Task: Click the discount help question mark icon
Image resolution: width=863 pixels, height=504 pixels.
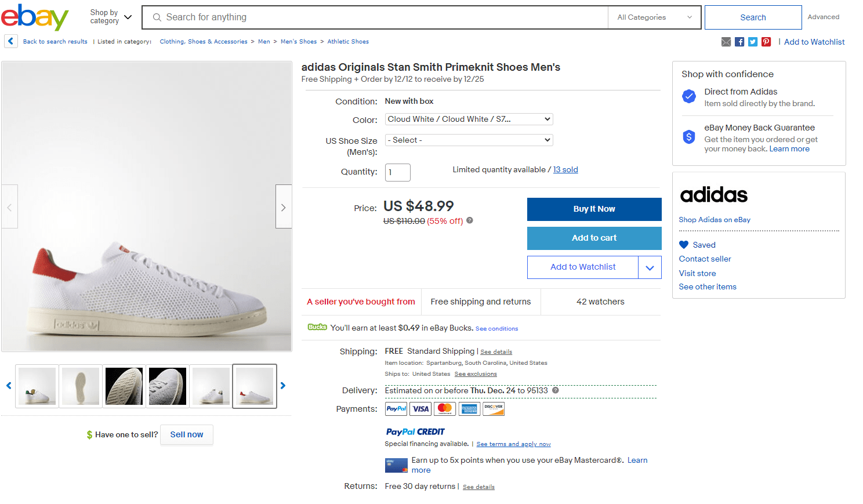Action: coord(469,220)
